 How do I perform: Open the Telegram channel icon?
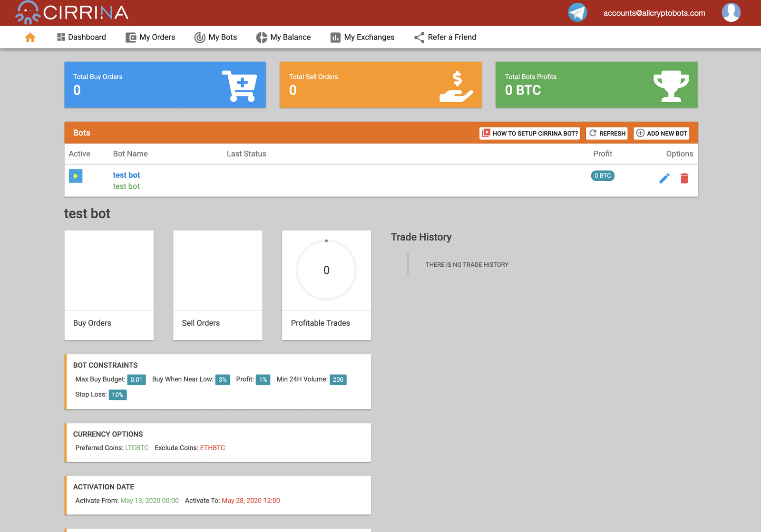pyautogui.click(x=577, y=12)
